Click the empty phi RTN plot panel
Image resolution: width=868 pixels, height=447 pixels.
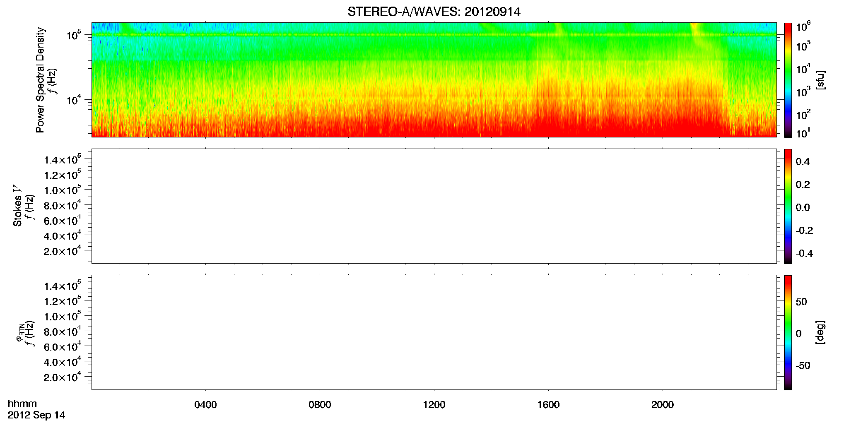click(x=434, y=332)
